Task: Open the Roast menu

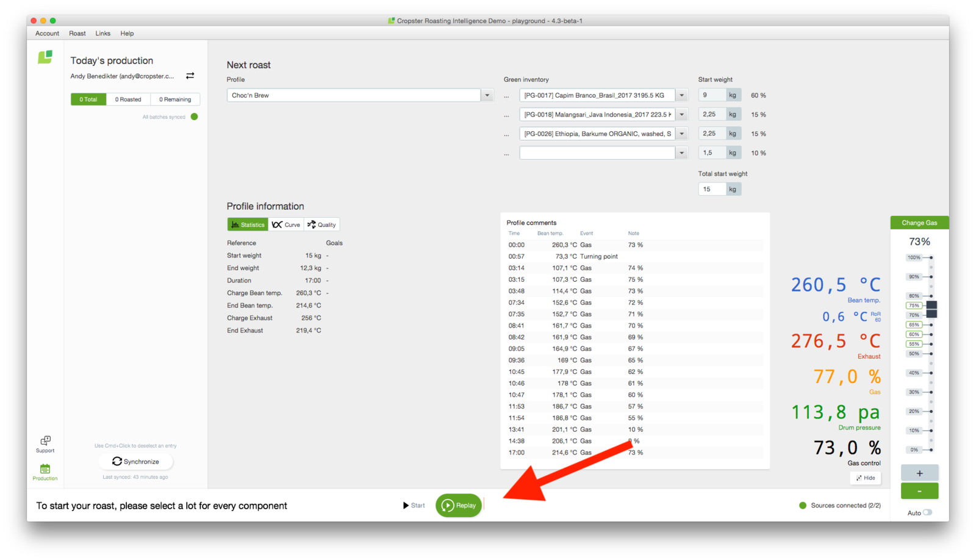Action: pyautogui.click(x=77, y=34)
